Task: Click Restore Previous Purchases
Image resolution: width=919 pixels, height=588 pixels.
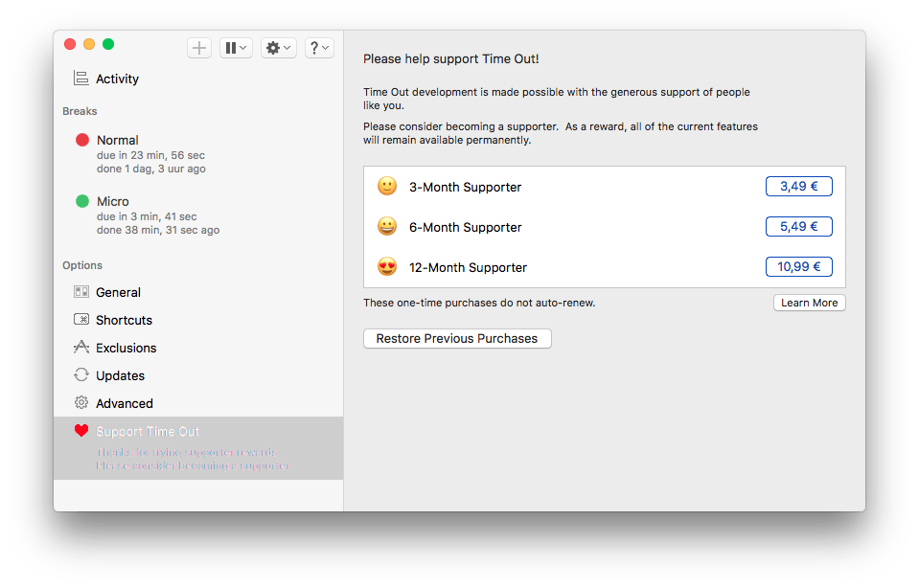Action: [x=457, y=338]
